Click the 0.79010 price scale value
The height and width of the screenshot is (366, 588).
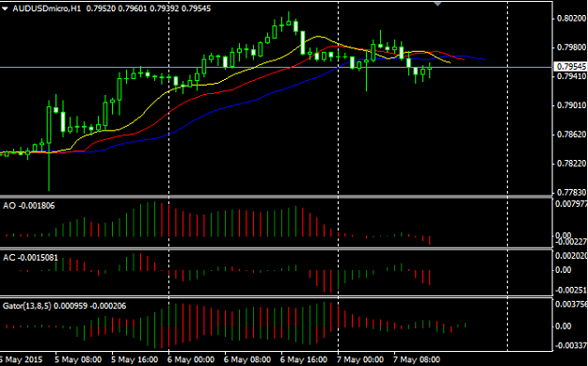point(572,105)
